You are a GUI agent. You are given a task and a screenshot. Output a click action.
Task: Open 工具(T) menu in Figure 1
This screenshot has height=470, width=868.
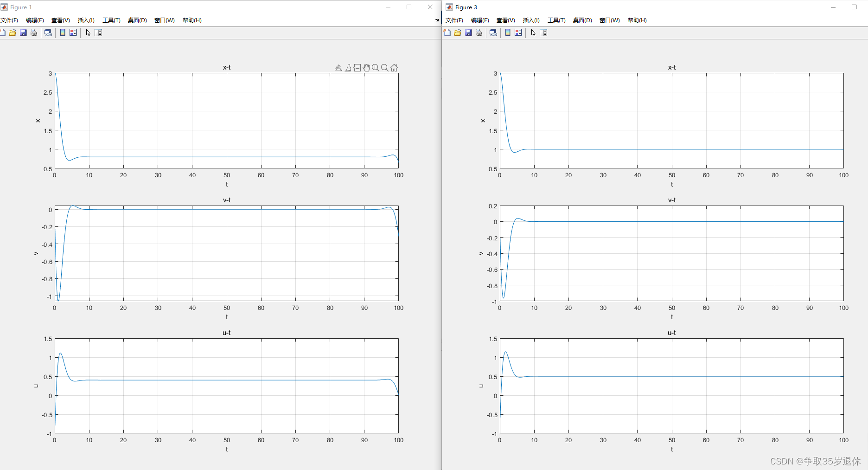(x=111, y=20)
